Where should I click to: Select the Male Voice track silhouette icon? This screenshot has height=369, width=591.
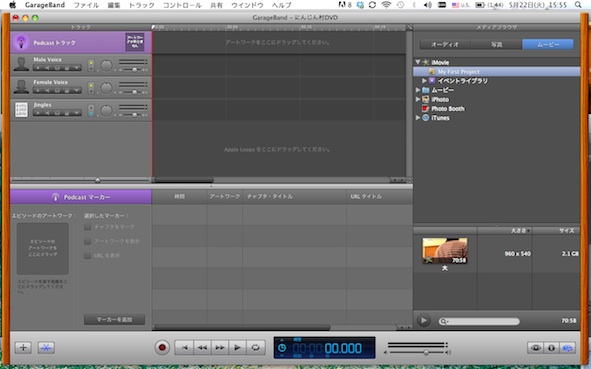21,64
